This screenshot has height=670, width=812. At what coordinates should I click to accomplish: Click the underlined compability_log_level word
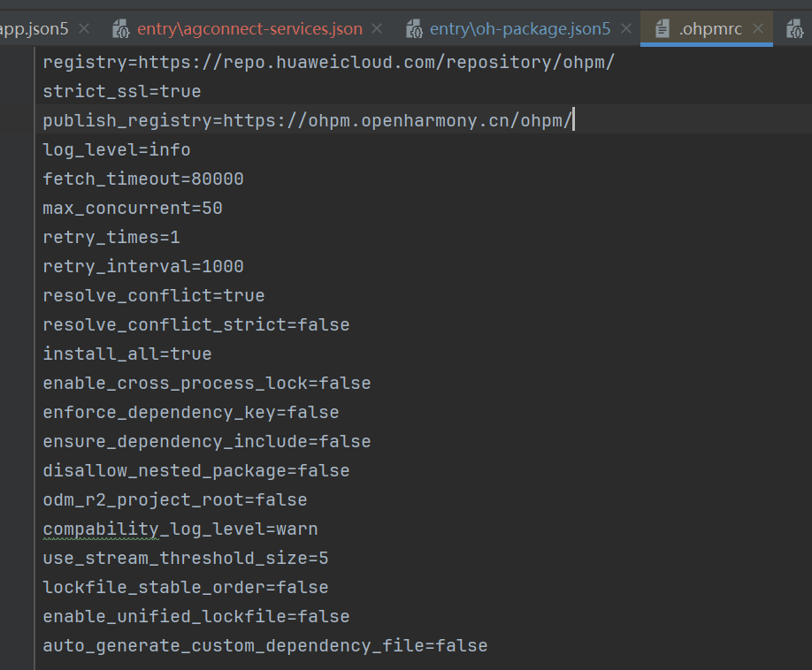pyautogui.click(x=100, y=529)
